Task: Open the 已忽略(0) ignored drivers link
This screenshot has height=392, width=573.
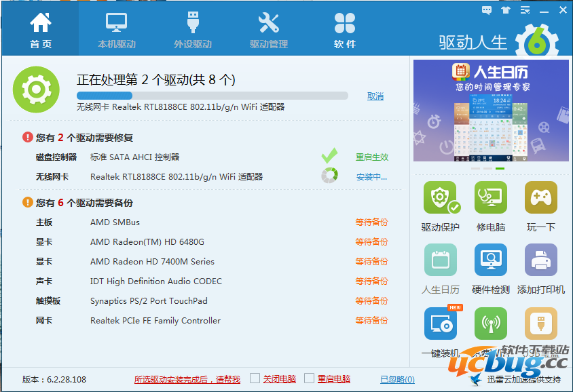Action: coord(397,380)
